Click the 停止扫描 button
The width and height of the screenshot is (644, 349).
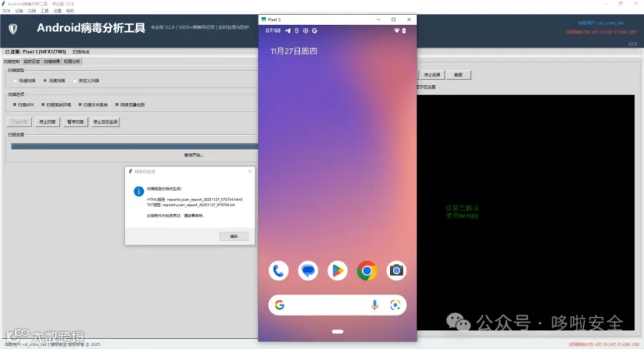[47, 122]
